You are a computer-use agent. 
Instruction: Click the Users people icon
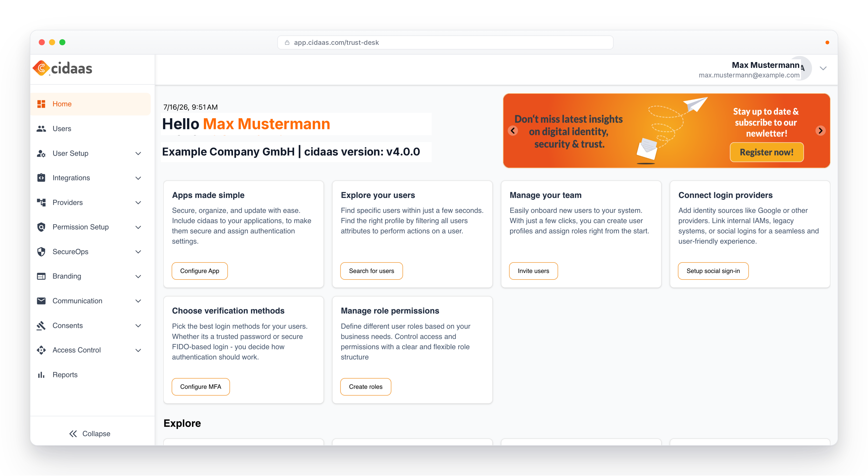[x=41, y=129]
